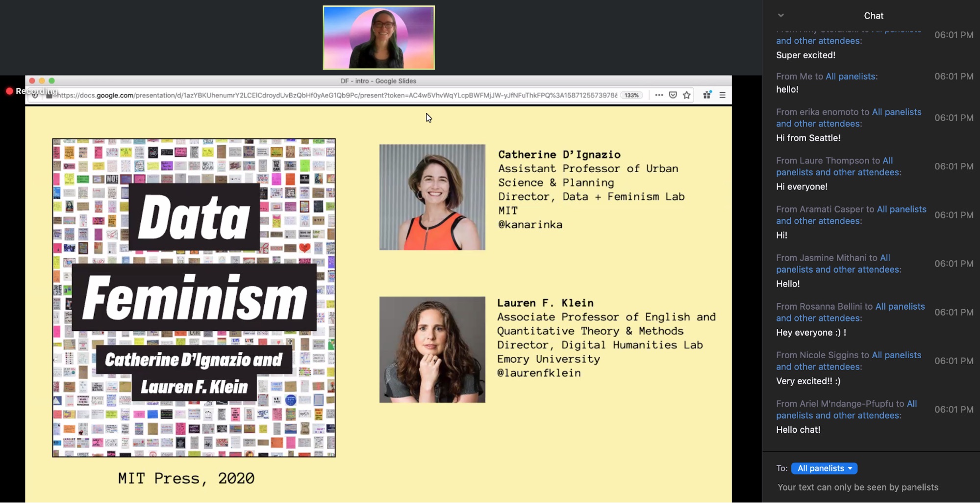Click 'Hey everyone :) !' message
This screenshot has width=980, height=503.
[x=811, y=332]
